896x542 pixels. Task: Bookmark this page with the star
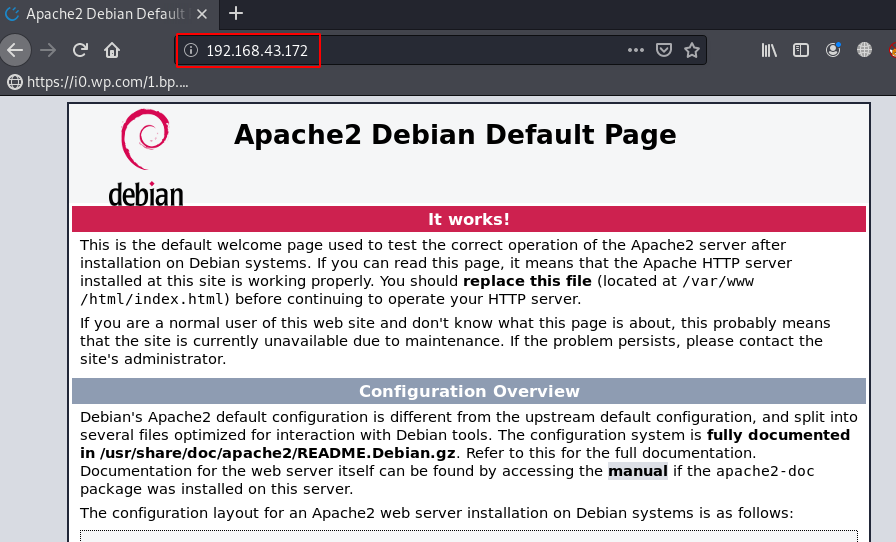692,50
